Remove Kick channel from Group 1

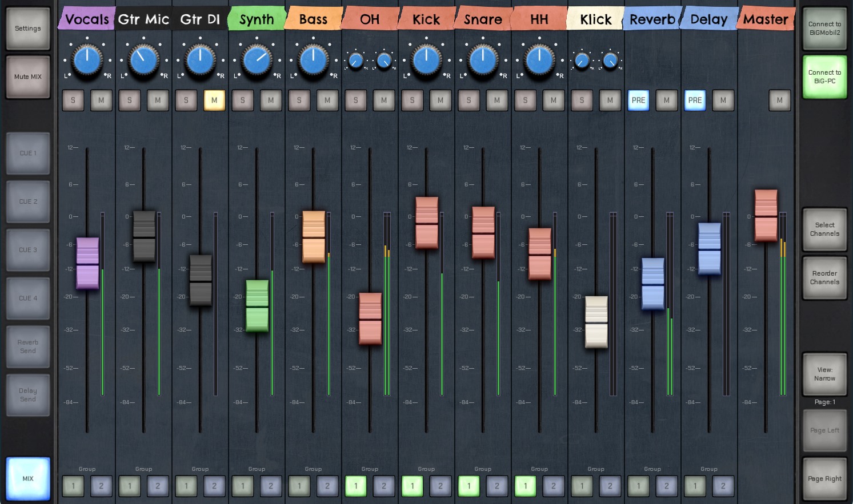pos(412,486)
